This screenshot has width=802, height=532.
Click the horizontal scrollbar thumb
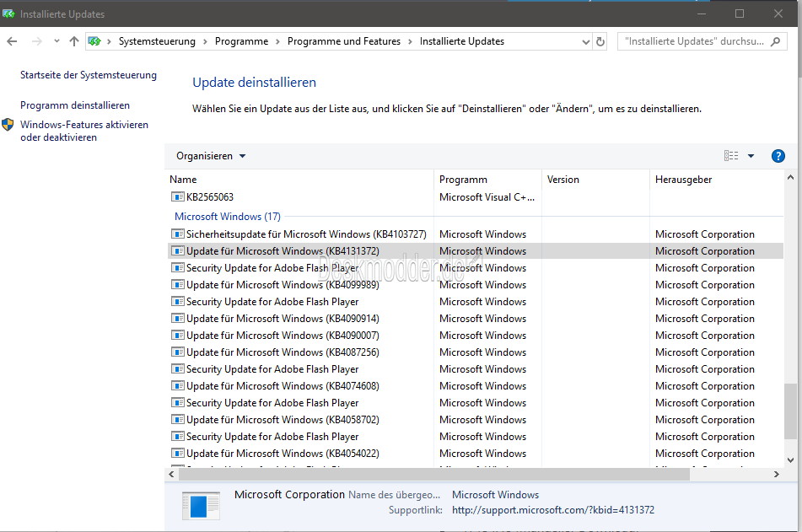coord(433,474)
